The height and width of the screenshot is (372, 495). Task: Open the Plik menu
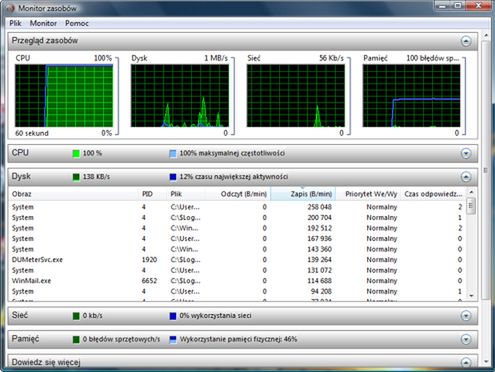15,23
